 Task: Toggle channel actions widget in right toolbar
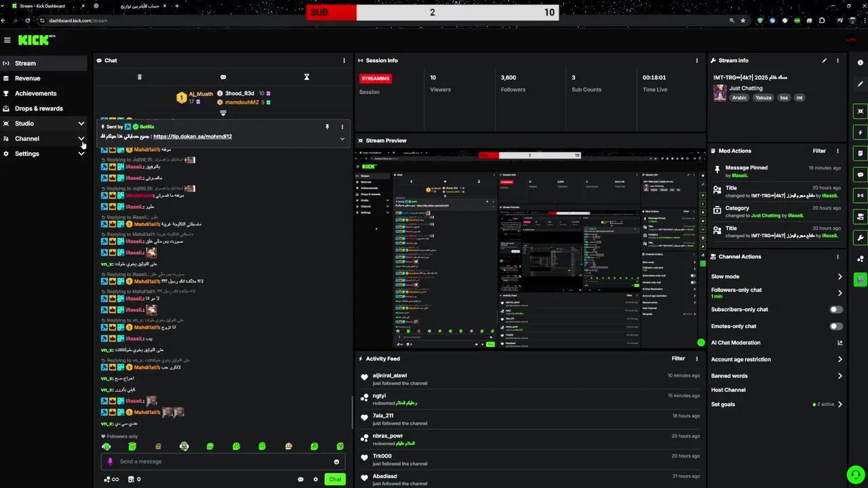pos(860,216)
